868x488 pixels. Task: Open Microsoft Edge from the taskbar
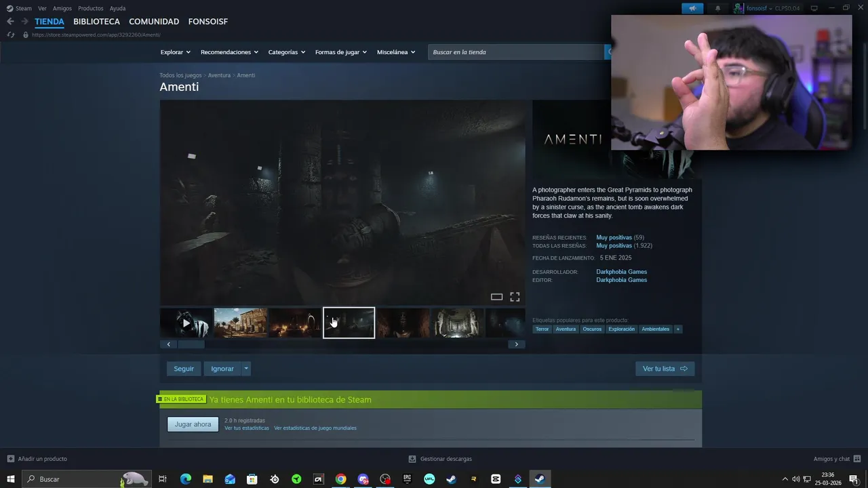click(x=186, y=479)
